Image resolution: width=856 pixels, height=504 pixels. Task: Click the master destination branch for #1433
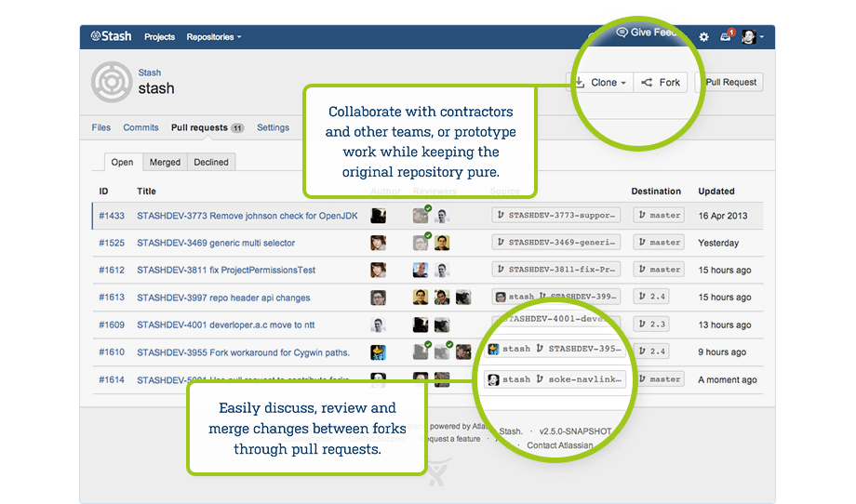coord(659,215)
